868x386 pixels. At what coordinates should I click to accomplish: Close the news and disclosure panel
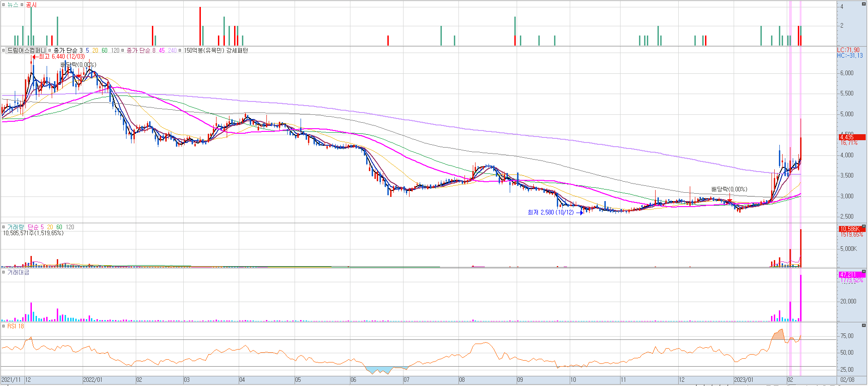[864, 4]
